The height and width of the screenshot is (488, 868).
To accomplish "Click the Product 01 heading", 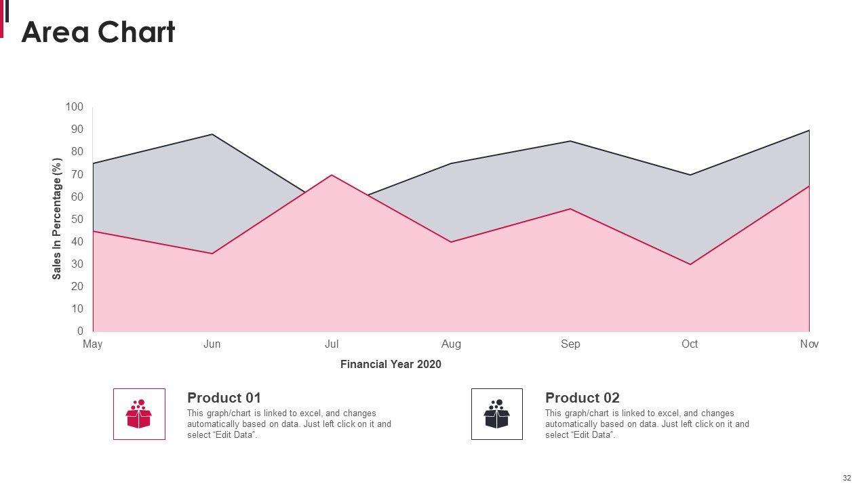I will point(224,398).
